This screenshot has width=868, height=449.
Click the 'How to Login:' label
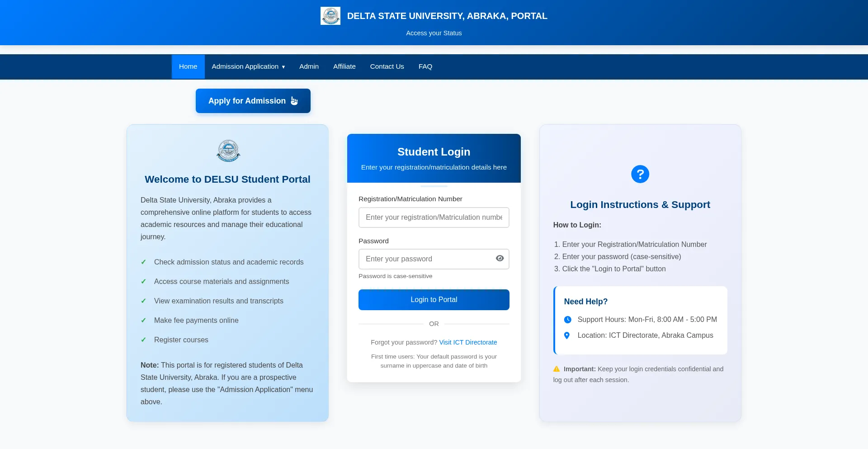[x=577, y=225]
